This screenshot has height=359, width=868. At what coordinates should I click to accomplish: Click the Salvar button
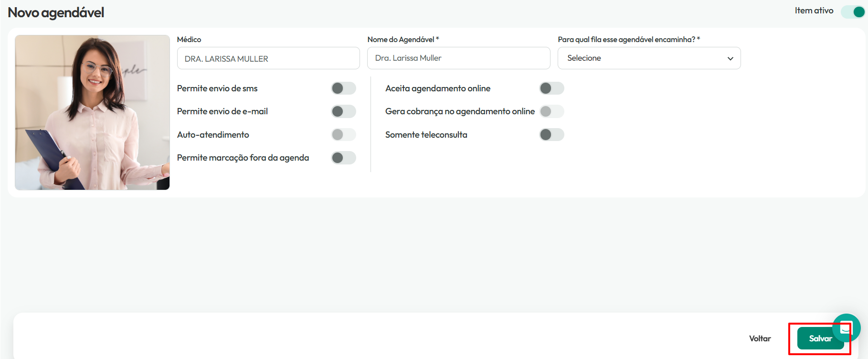tap(820, 338)
